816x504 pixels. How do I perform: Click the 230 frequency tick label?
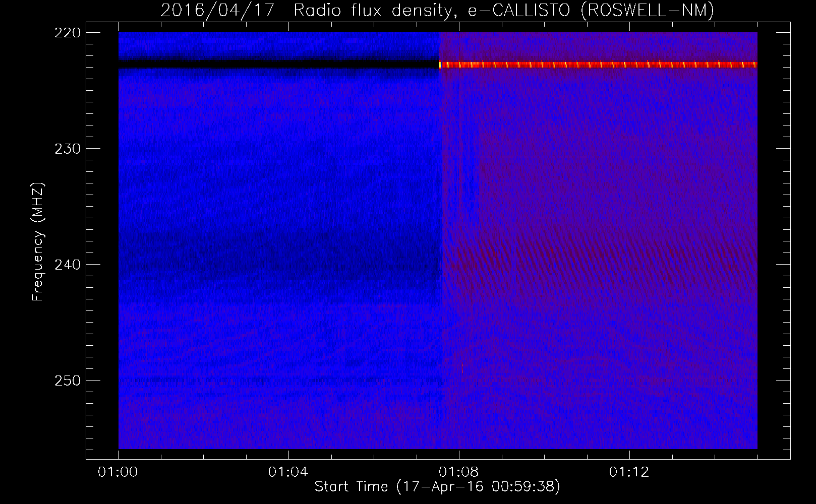click(x=67, y=149)
